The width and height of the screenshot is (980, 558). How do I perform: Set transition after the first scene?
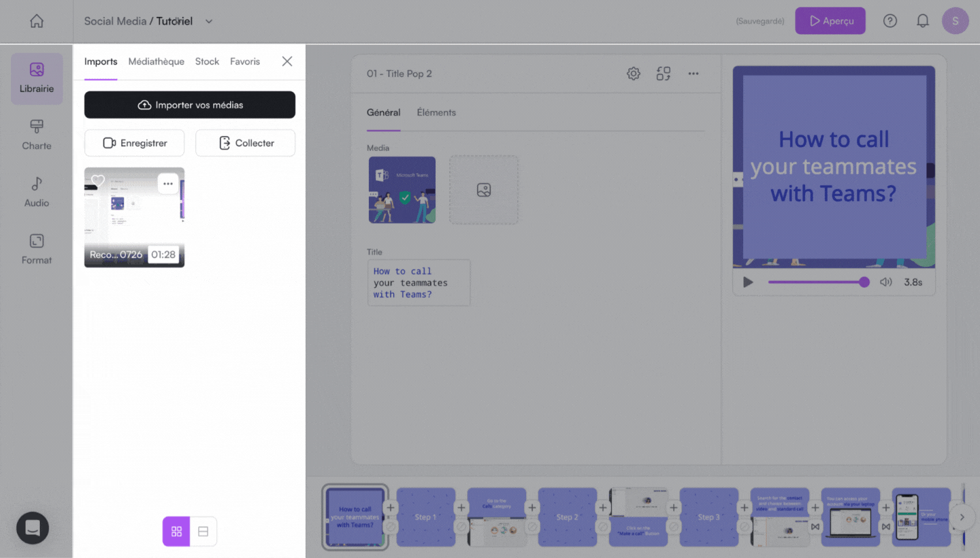click(x=391, y=527)
